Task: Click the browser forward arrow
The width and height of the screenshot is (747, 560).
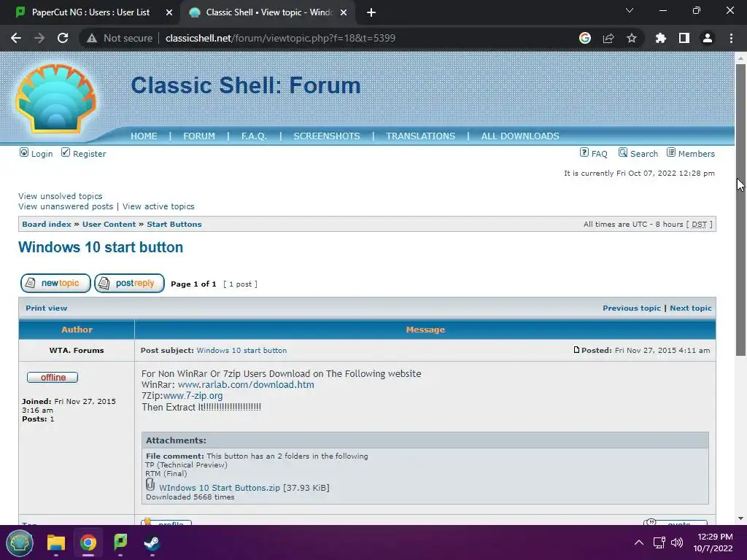Action: click(39, 38)
